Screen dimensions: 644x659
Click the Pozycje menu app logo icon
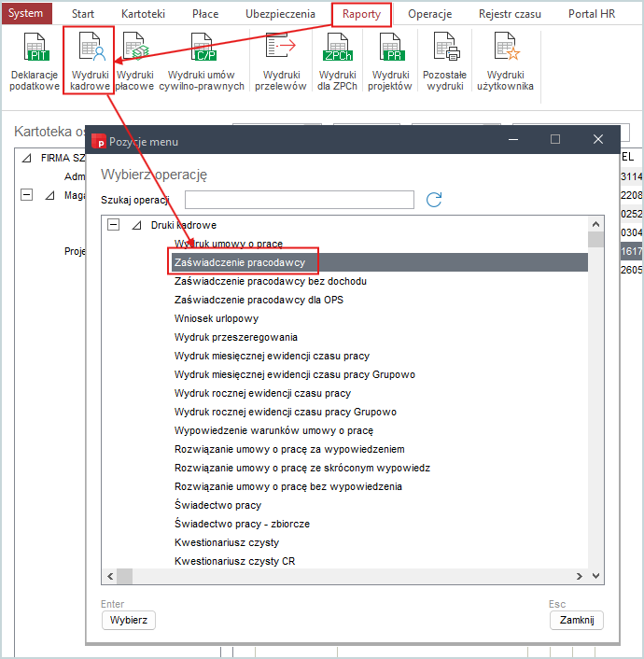[99, 141]
